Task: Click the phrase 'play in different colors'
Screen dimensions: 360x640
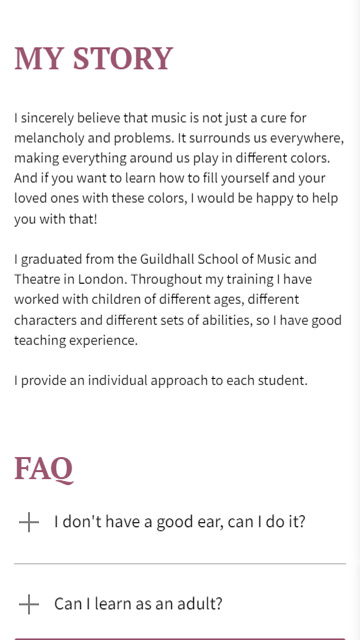Action: (261, 158)
